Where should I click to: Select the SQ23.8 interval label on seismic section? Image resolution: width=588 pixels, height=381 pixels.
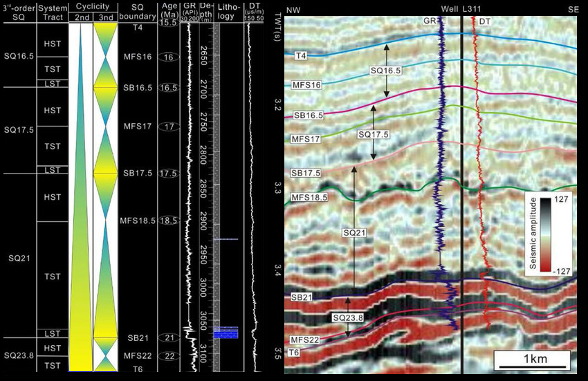click(x=347, y=317)
